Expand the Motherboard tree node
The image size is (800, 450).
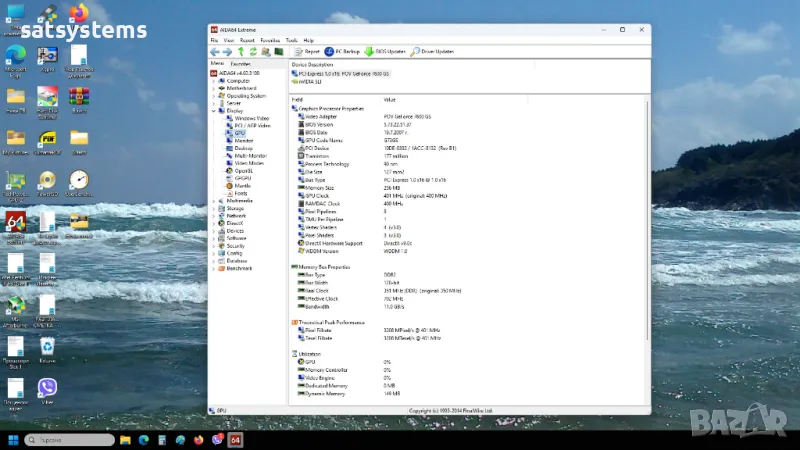click(214, 88)
